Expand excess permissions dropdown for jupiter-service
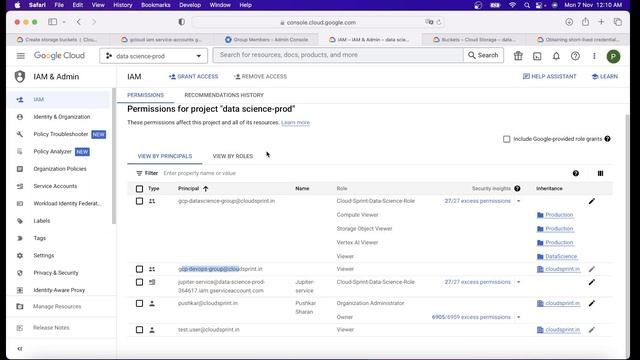The image size is (640, 360). (518, 282)
